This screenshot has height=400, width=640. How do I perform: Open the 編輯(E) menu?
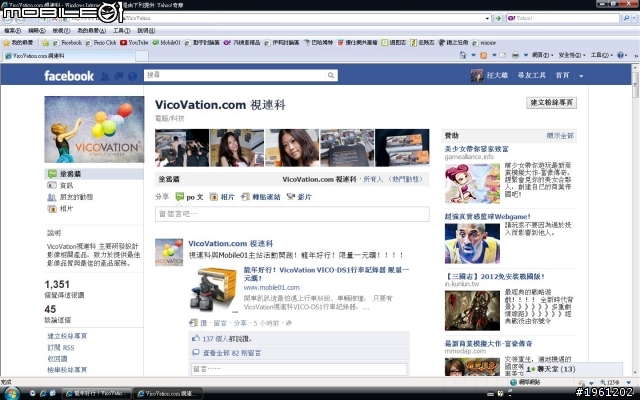click(x=36, y=31)
